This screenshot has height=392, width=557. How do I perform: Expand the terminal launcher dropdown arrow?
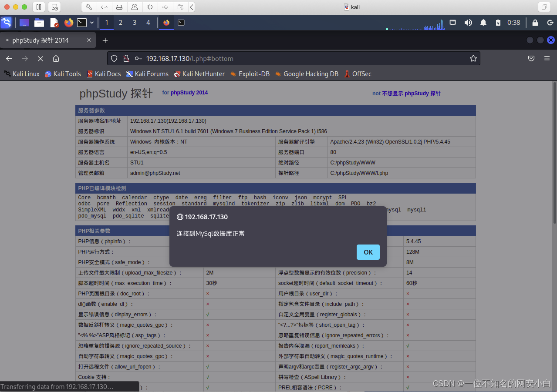(x=91, y=23)
